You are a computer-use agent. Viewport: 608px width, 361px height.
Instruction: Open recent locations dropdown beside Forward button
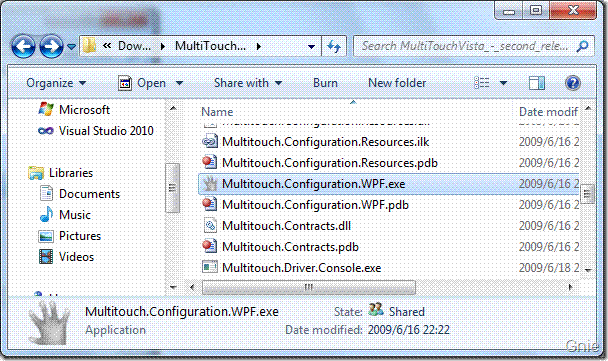[71, 47]
